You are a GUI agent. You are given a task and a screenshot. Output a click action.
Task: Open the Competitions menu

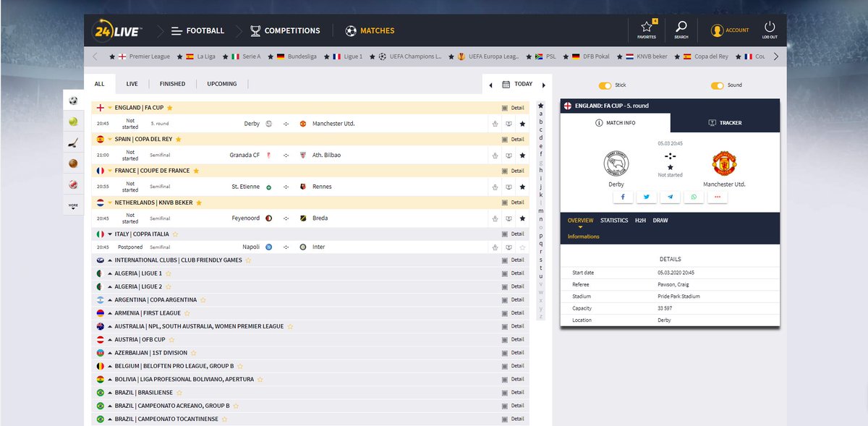(284, 31)
